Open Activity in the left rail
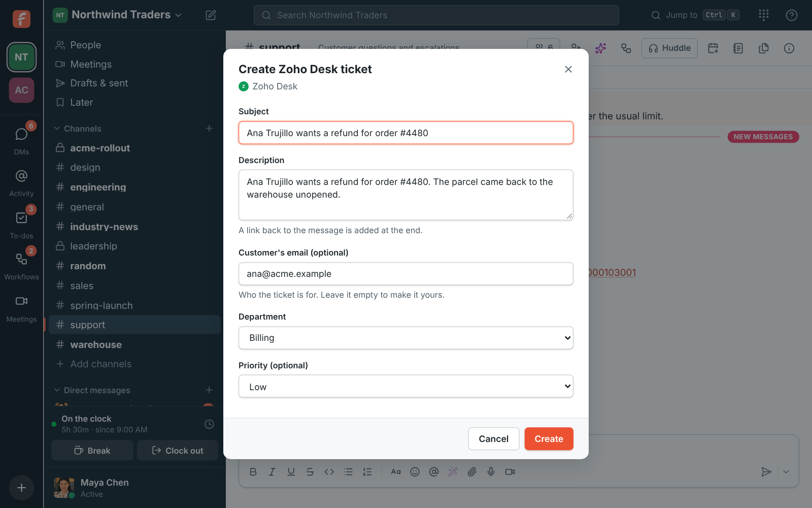 (21, 183)
